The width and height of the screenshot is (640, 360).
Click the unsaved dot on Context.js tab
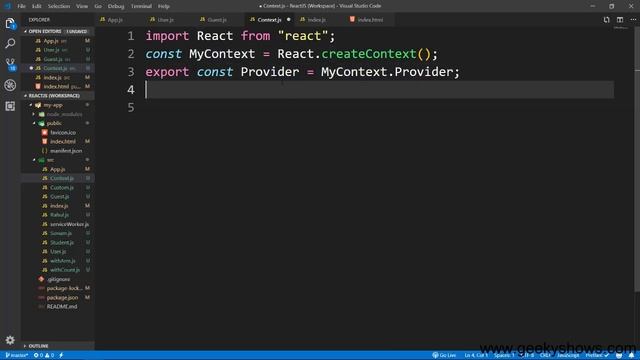pyautogui.click(x=289, y=20)
